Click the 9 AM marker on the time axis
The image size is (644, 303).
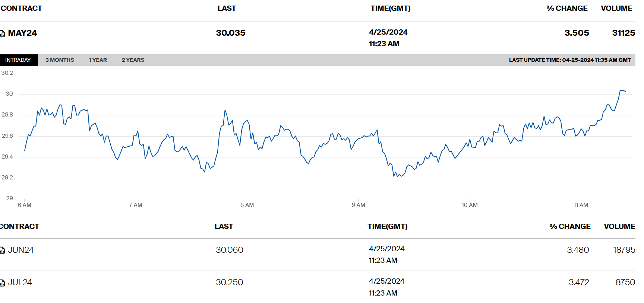358,205
